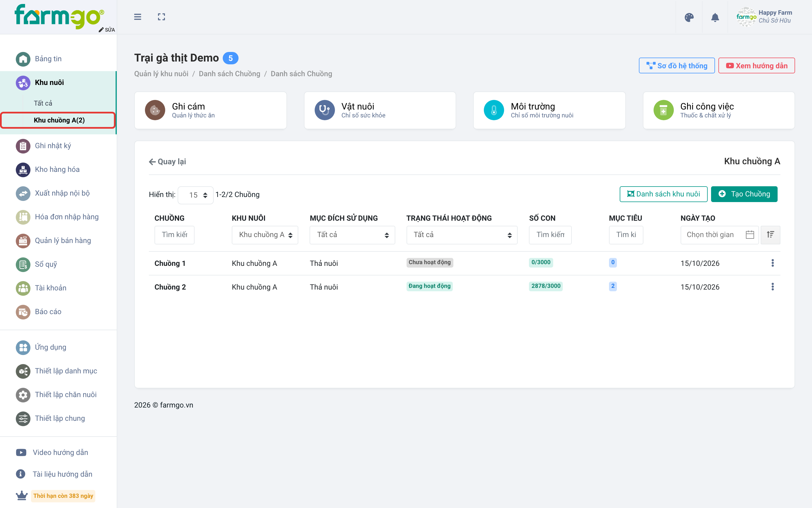
Task: Open Ghi công việc task card
Action: point(719,110)
